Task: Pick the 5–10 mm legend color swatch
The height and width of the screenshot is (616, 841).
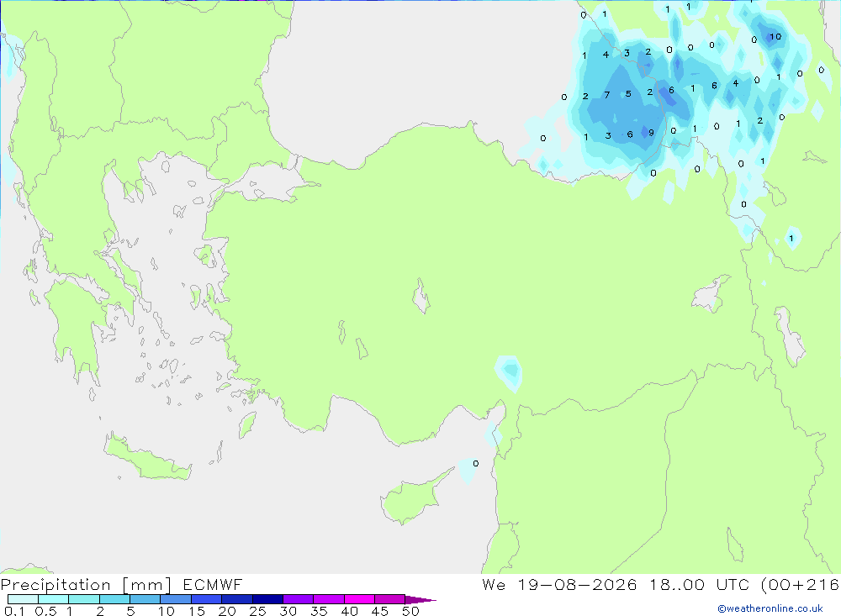Action: click(x=145, y=599)
